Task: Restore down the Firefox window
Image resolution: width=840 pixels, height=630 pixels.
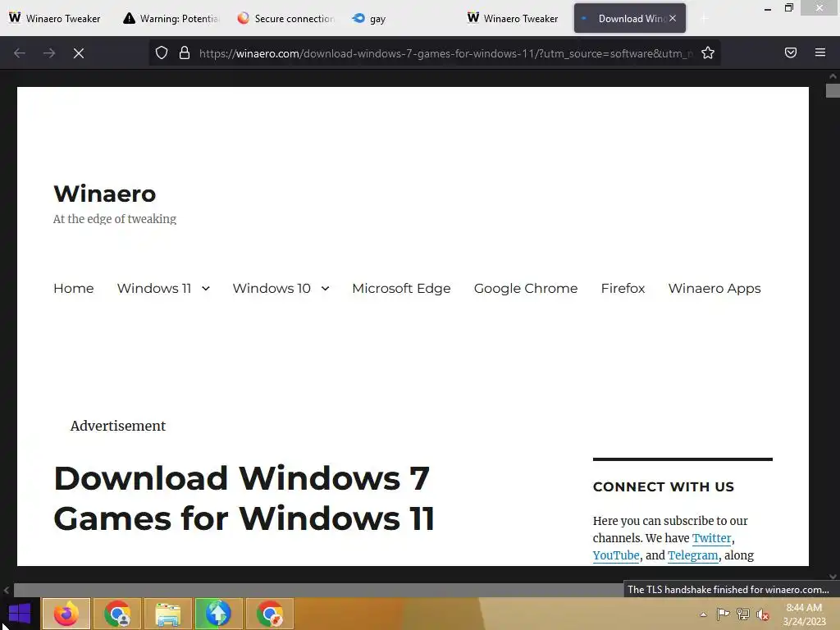Action: (788, 8)
